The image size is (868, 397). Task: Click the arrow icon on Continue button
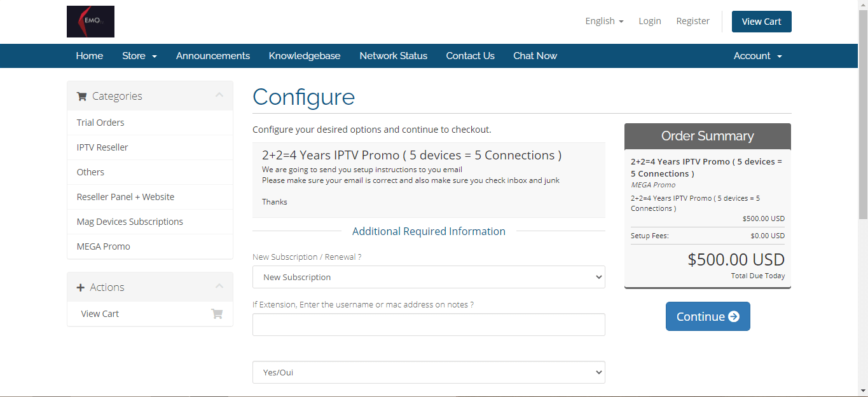[734, 316]
